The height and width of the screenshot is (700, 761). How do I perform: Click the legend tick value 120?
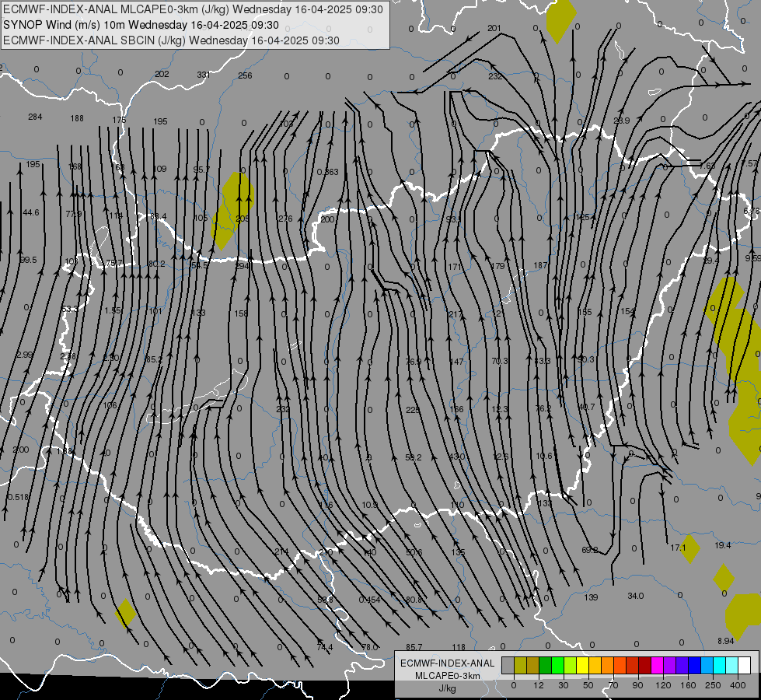663,685
